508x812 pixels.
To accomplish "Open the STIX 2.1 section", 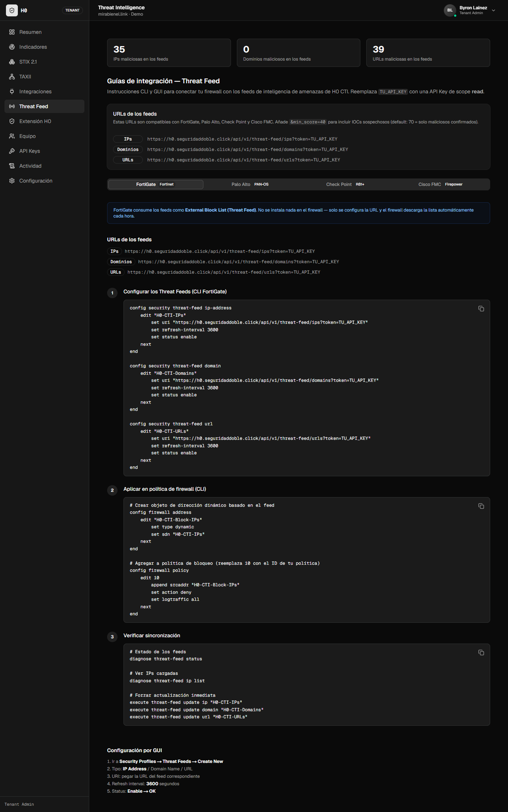I will pos(44,62).
